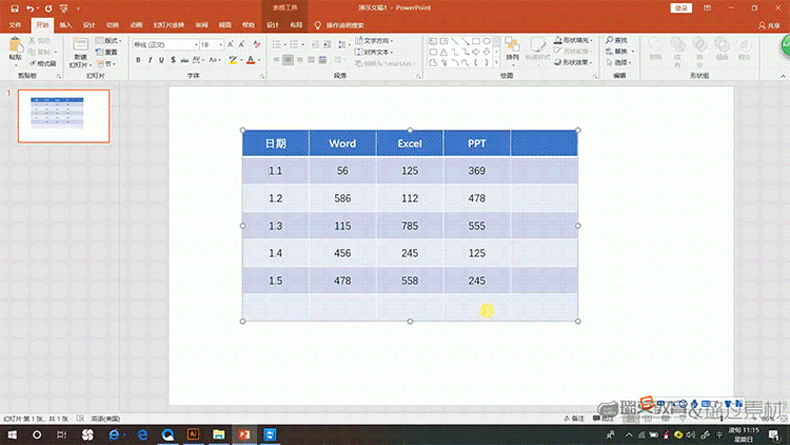Screen dimensions: 790x445
Task: Click the Save icon in quick access toolbar
Action: pos(15,8)
